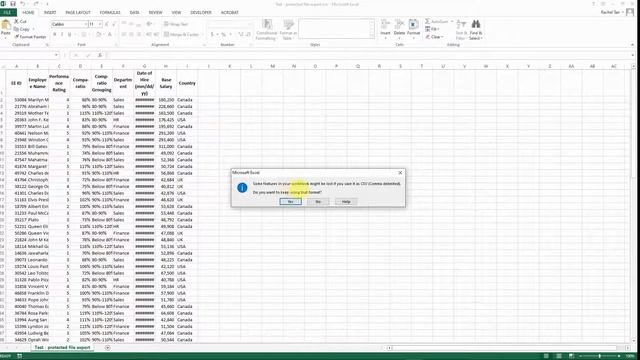The width and height of the screenshot is (640, 360).
Task: Click the Page Layout view status icon
Action: 559,356
